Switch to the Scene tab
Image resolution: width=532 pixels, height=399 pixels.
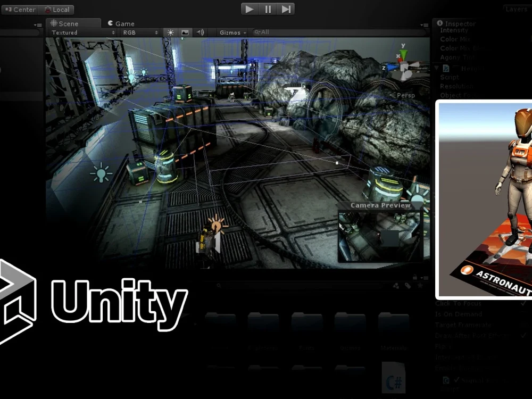73,23
